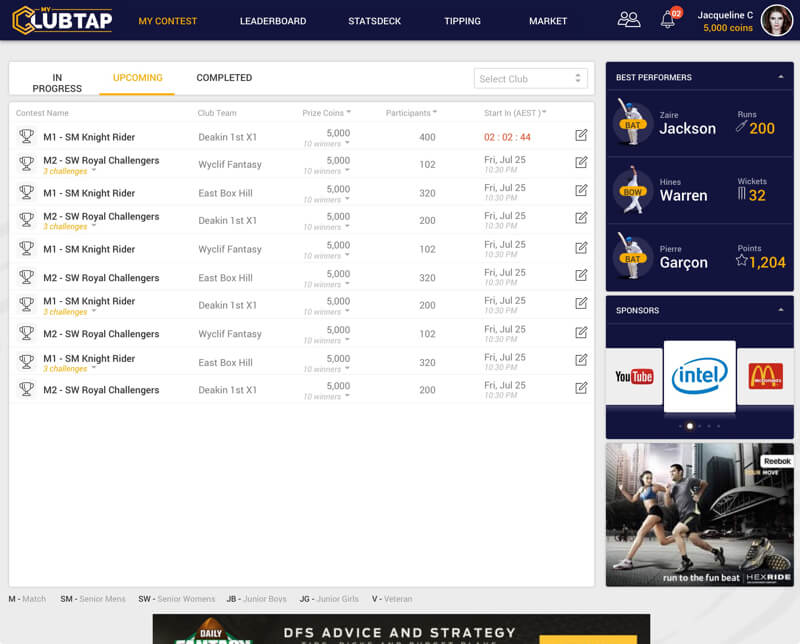Click Jacqueline C's profile avatar
Screen dimensions: 800x644
tap(777, 20)
